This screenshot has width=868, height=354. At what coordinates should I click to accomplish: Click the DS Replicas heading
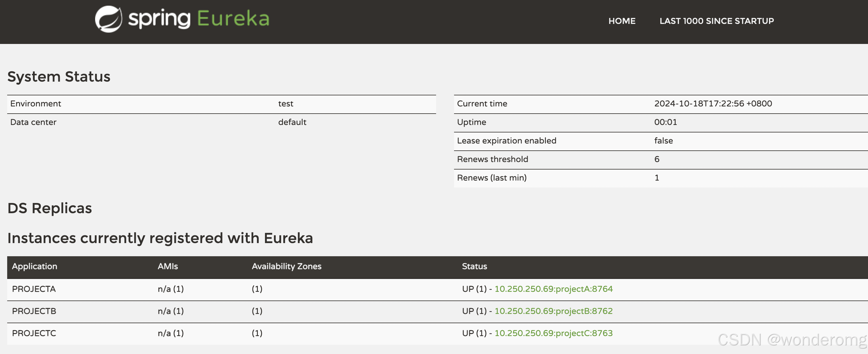(50, 208)
